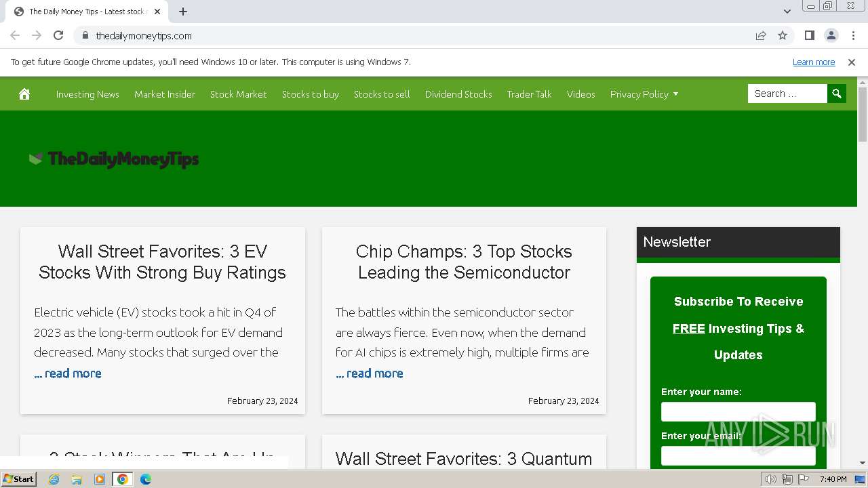Open the Stocks to sell section
Image resolution: width=868 pixels, height=488 pixels.
coord(382,94)
